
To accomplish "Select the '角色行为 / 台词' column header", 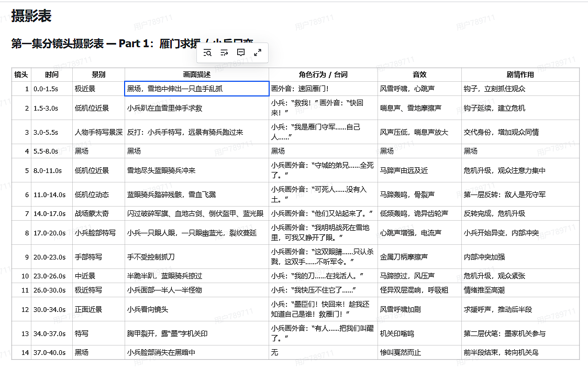I will point(323,75).
